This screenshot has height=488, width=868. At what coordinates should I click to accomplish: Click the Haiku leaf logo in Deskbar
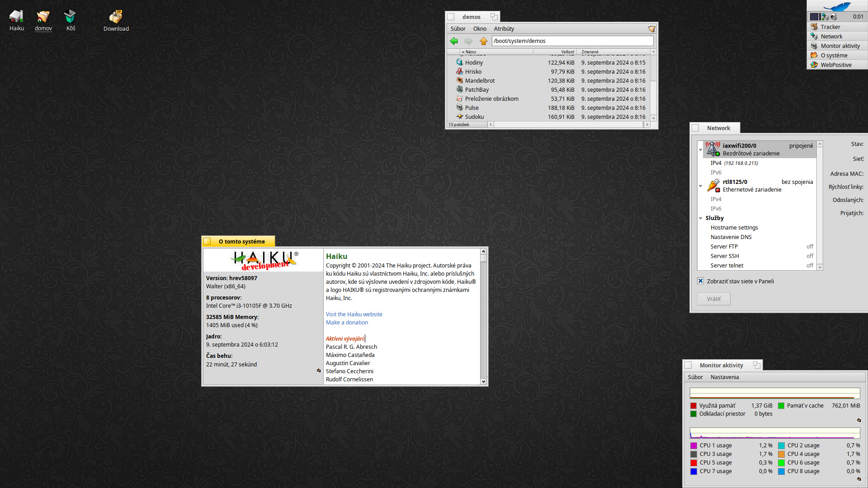tap(837, 6)
